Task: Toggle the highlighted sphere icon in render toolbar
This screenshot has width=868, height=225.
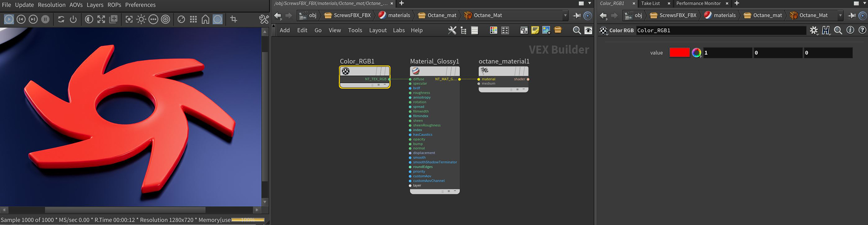Action: pyautogui.click(x=218, y=19)
